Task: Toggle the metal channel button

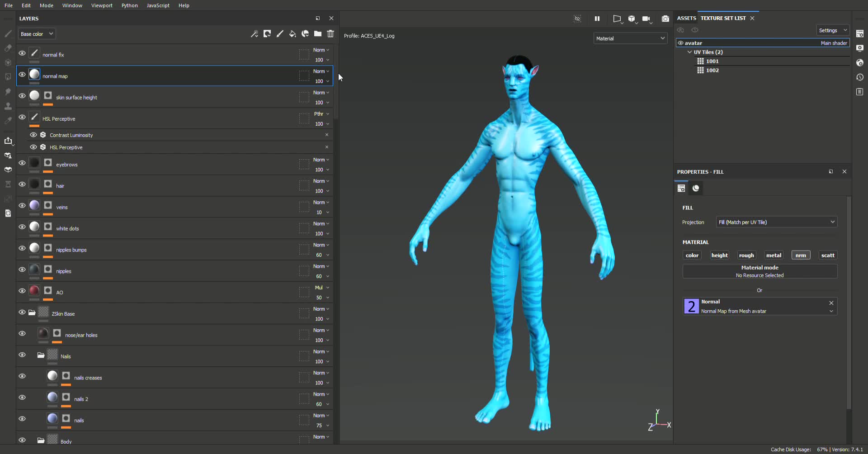Action: (x=774, y=255)
